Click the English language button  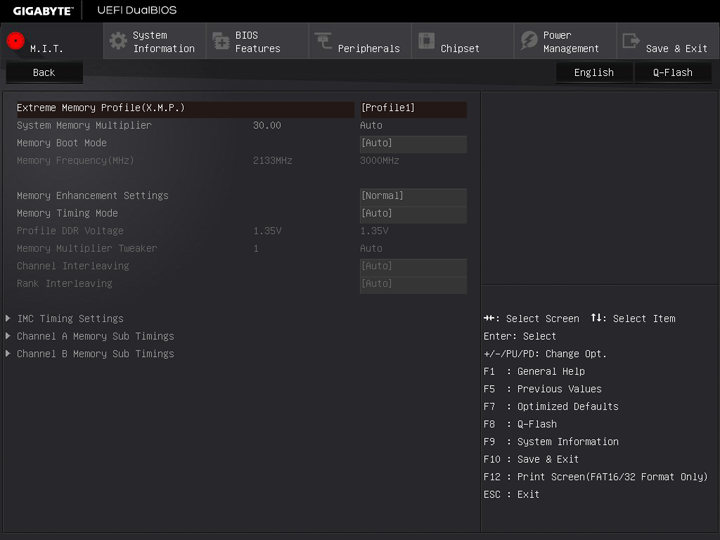594,73
